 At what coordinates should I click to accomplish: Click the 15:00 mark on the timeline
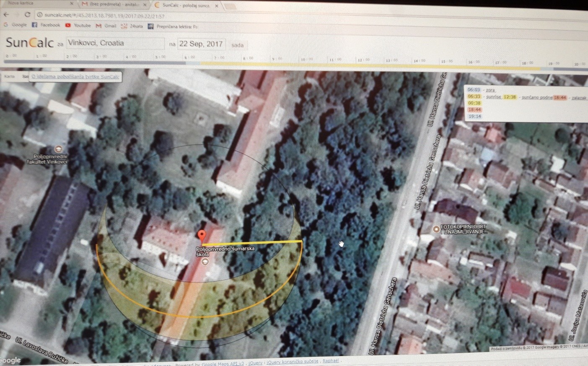pyautogui.click(x=446, y=61)
